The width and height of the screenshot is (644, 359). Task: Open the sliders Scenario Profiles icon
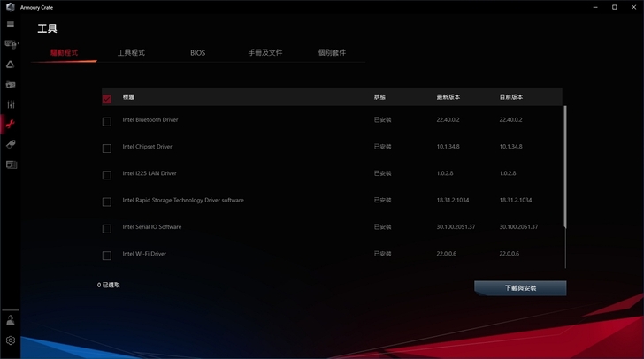(11, 104)
